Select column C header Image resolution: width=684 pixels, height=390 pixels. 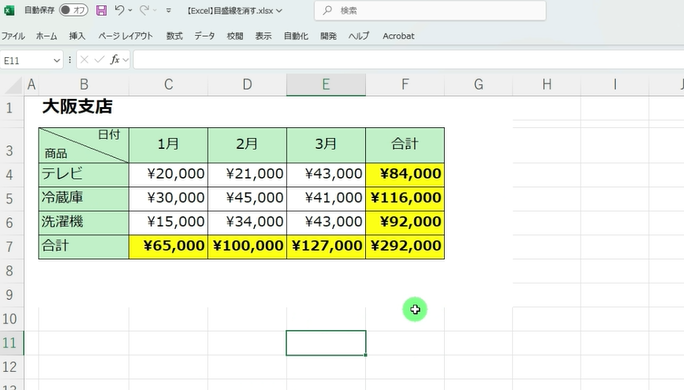click(x=168, y=84)
